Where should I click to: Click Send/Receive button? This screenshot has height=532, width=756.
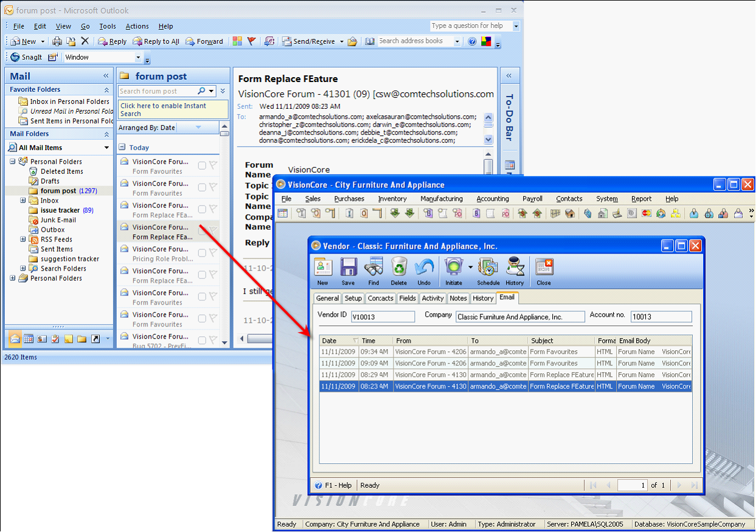pyautogui.click(x=308, y=41)
